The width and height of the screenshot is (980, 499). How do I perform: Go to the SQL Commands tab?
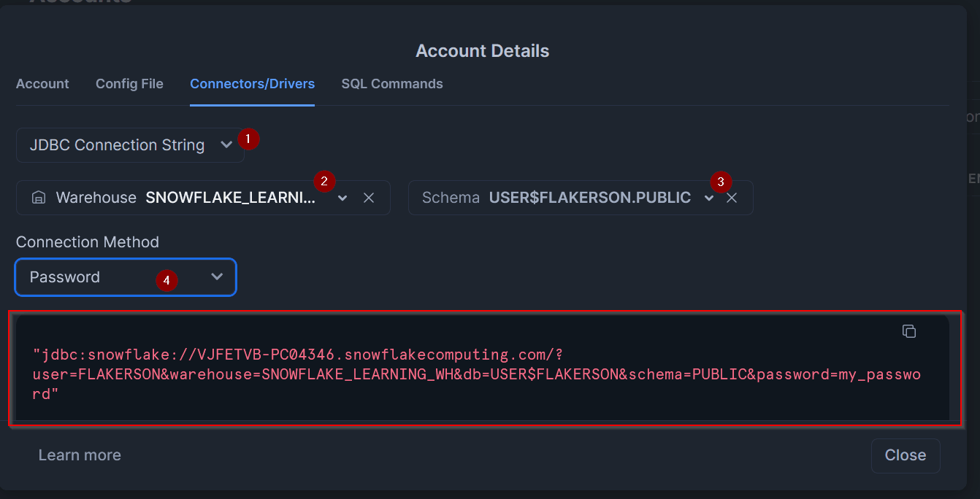click(391, 84)
